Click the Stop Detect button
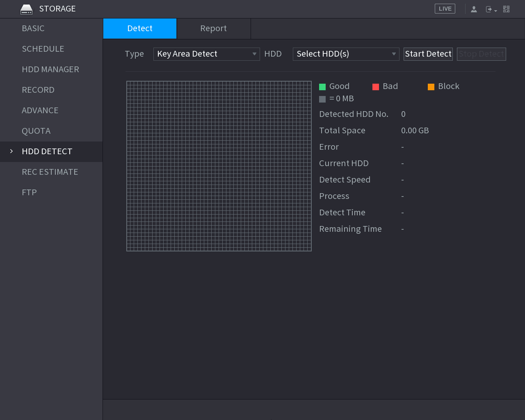 click(x=482, y=54)
